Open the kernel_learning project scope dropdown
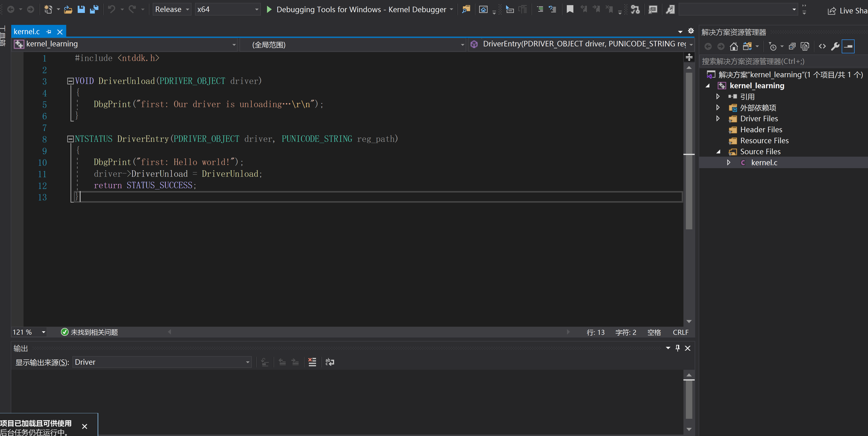This screenshot has height=436, width=868. [x=125, y=44]
